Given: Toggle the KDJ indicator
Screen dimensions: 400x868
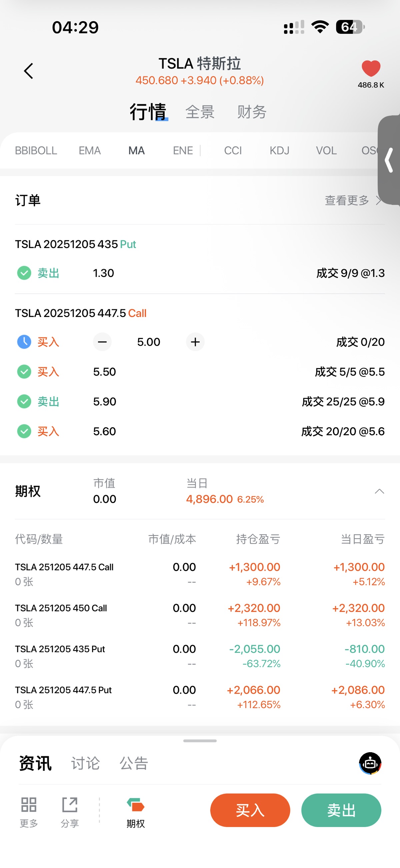Looking at the screenshot, I should tap(279, 151).
